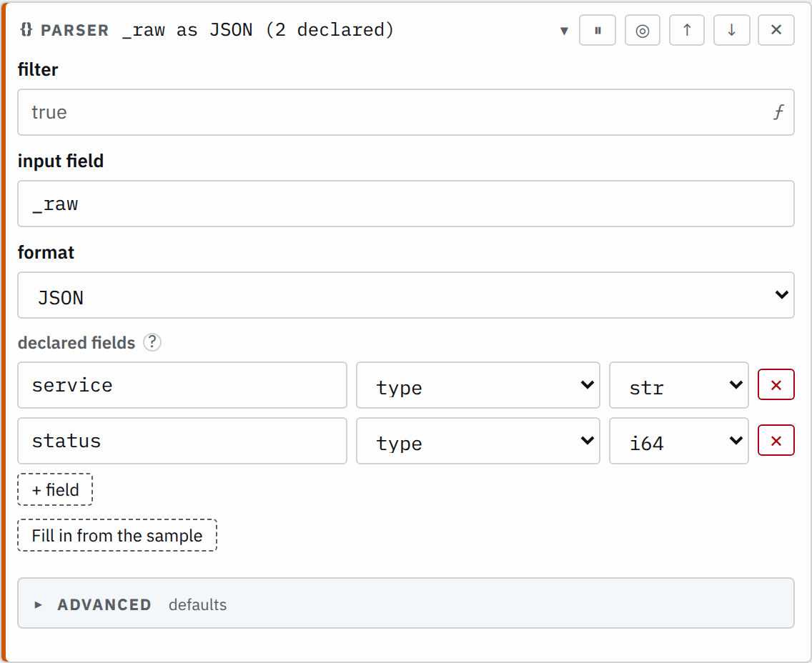Edit the service field name
812x663 pixels.
182,385
